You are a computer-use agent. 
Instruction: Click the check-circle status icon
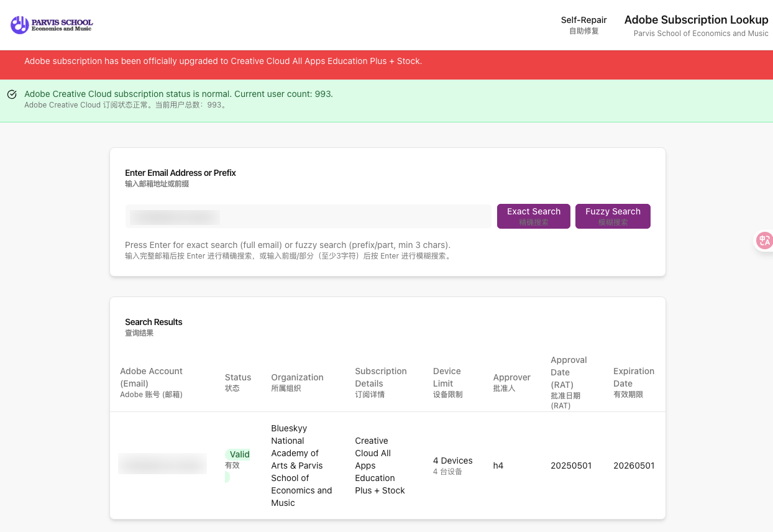coord(12,94)
